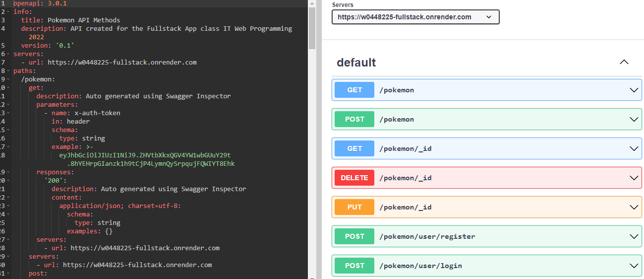
Task: Click the 'get:' line in editor
Action: [36, 88]
